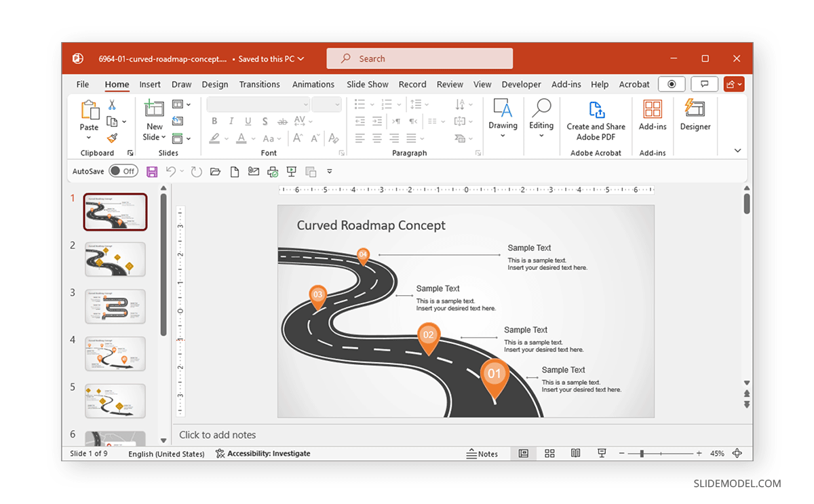Viewport: 814px width, 504px height.
Task: Toggle bold formatting in the Font group
Action: 214,121
